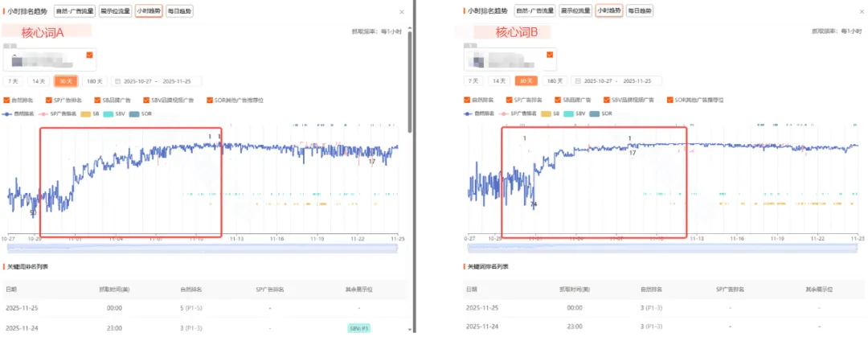This screenshot has height=345, width=868.
Task: Click yellow SB legend swatch in 核心词B chart
Action: [x=545, y=114]
